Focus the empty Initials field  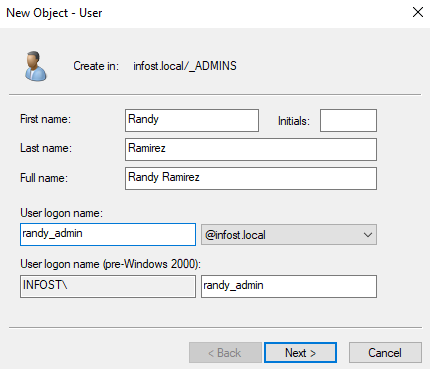click(x=348, y=120)
